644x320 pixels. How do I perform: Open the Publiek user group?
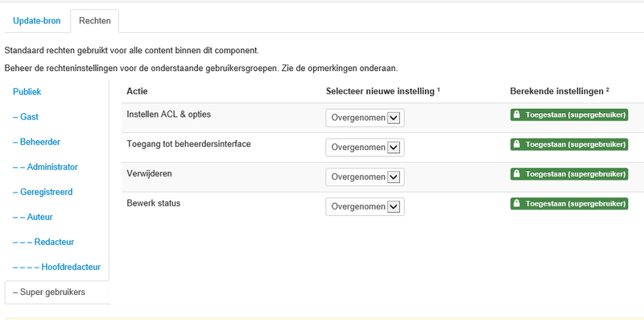tap(27, 92)
